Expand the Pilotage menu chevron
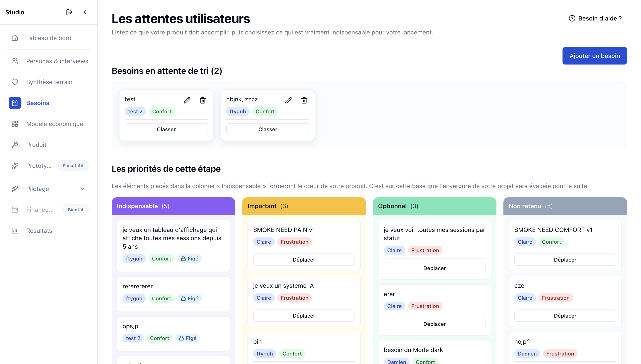 click(x=82, y=189)
